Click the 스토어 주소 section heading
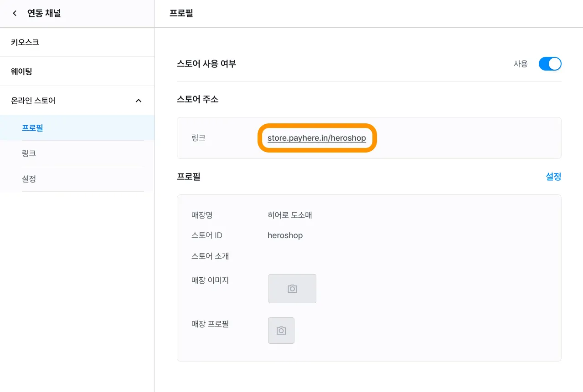 tap(197, 99)
